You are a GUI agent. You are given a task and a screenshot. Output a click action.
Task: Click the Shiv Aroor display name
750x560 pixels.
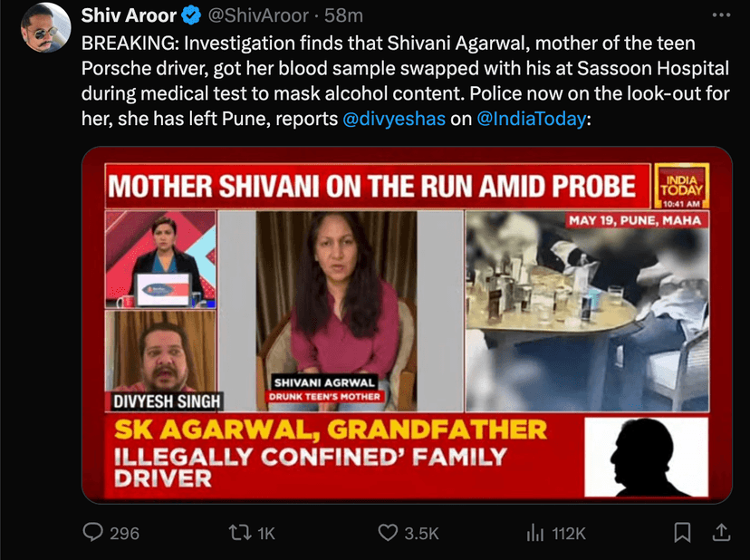[x=129, y=15]
